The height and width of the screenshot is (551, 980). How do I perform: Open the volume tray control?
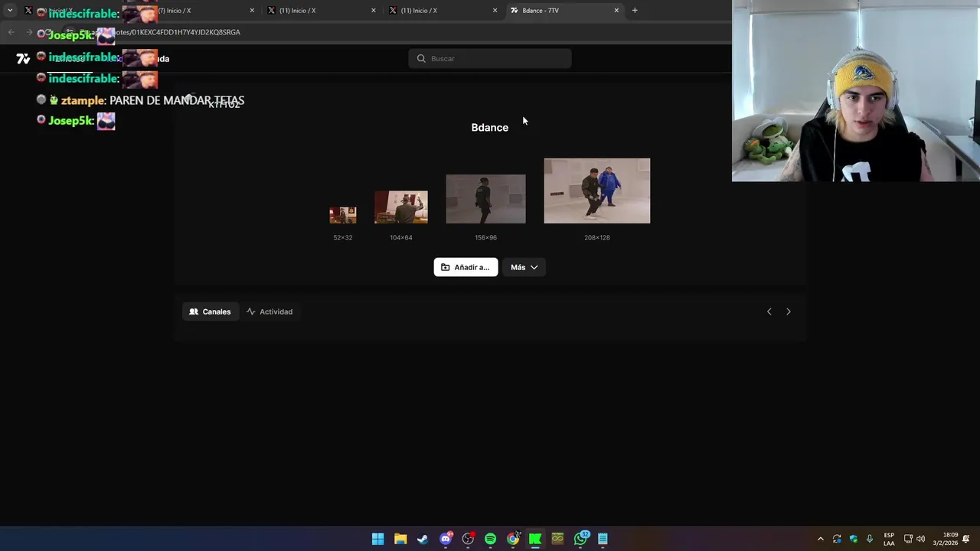coord(921,539)
